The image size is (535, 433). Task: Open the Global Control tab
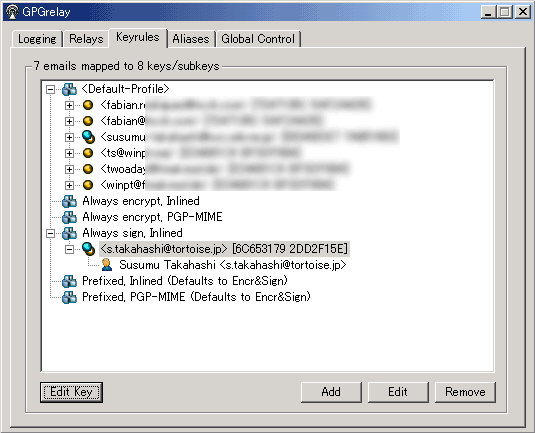(x=258, y=39)
